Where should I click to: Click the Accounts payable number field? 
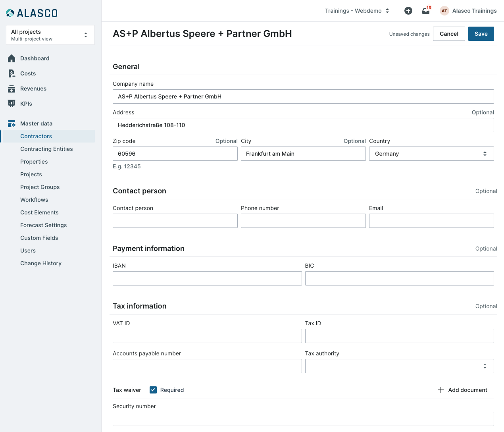[207, 366]
